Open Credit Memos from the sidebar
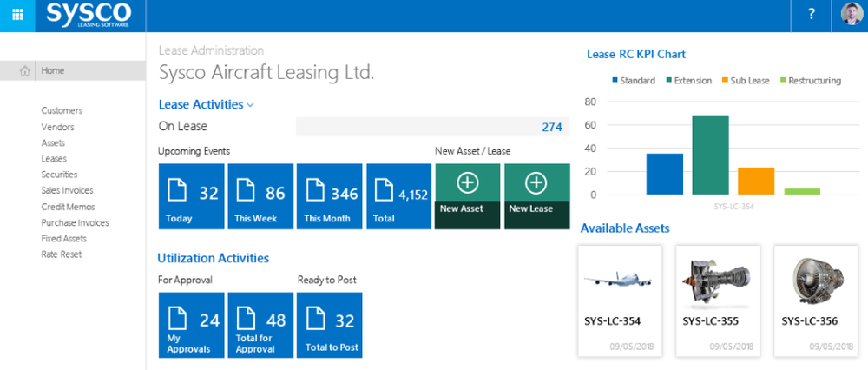This screenshot has width=868, height=370. [x=68, y=207]
